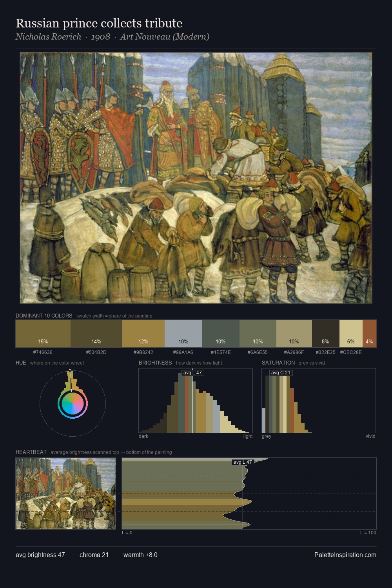Click 'how dark vs how light' caption
The image size is (392, 588).
pos(199,363)
